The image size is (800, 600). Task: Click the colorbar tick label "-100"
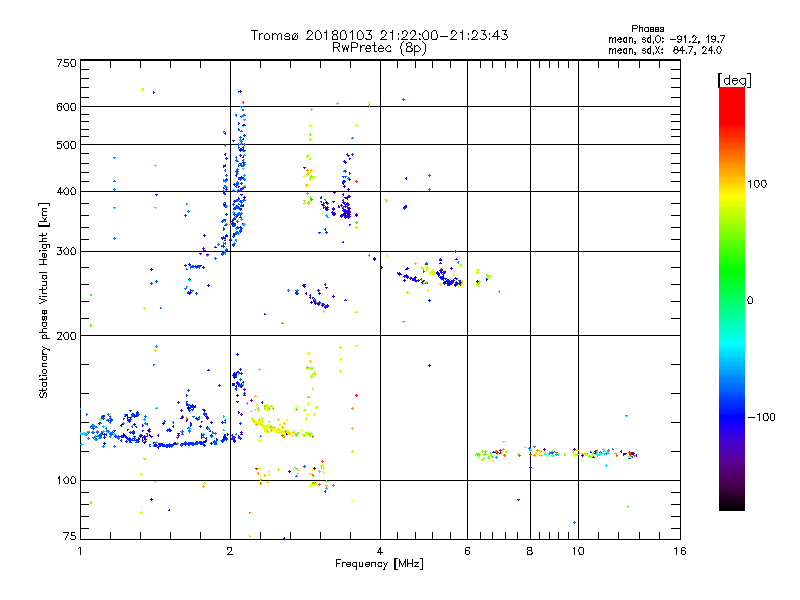[761, 417]
